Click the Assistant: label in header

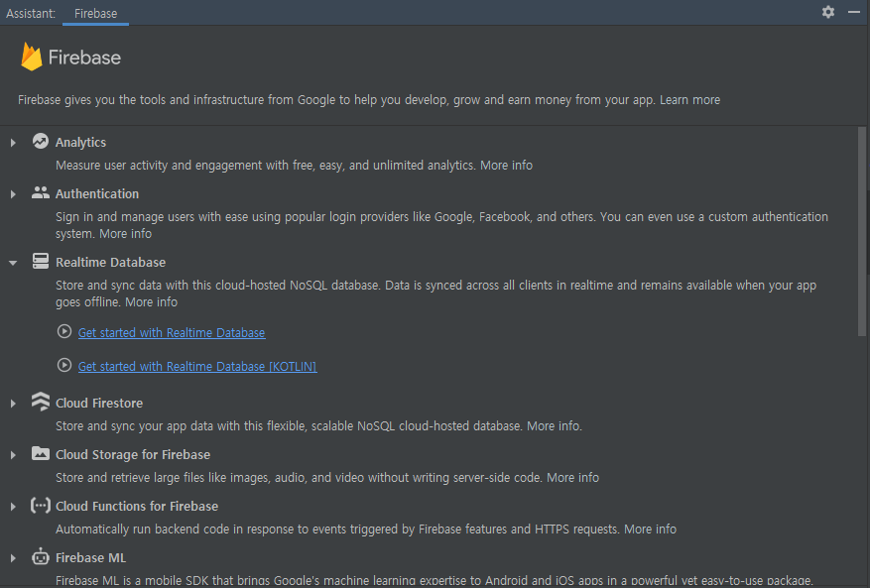tap(31, 13)
